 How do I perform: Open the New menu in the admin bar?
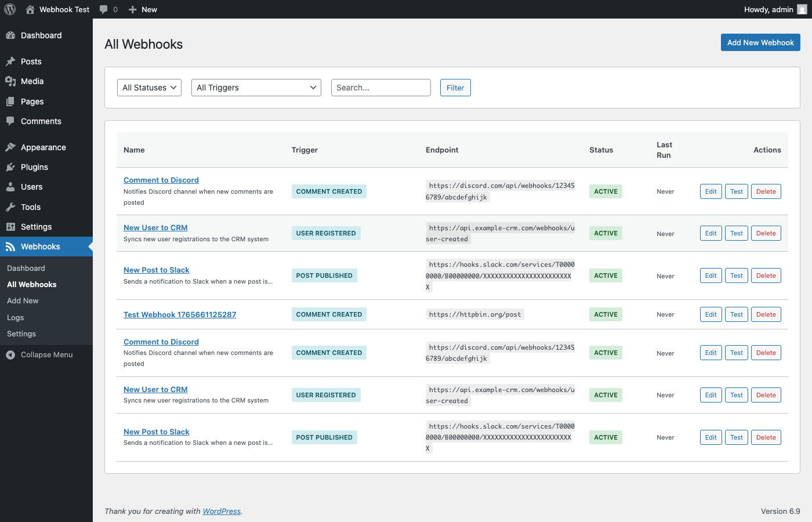click(142, 9)
